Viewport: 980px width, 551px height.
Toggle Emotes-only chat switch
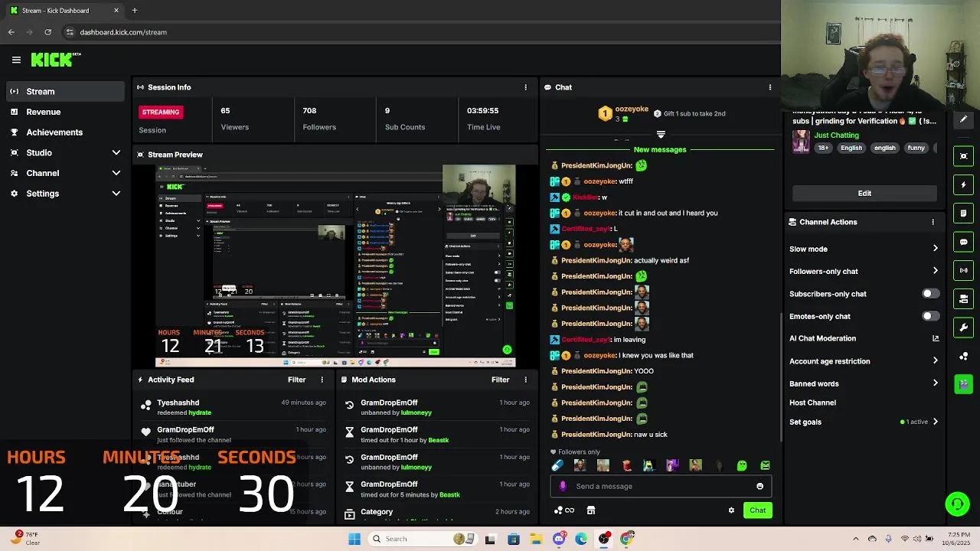930,316
